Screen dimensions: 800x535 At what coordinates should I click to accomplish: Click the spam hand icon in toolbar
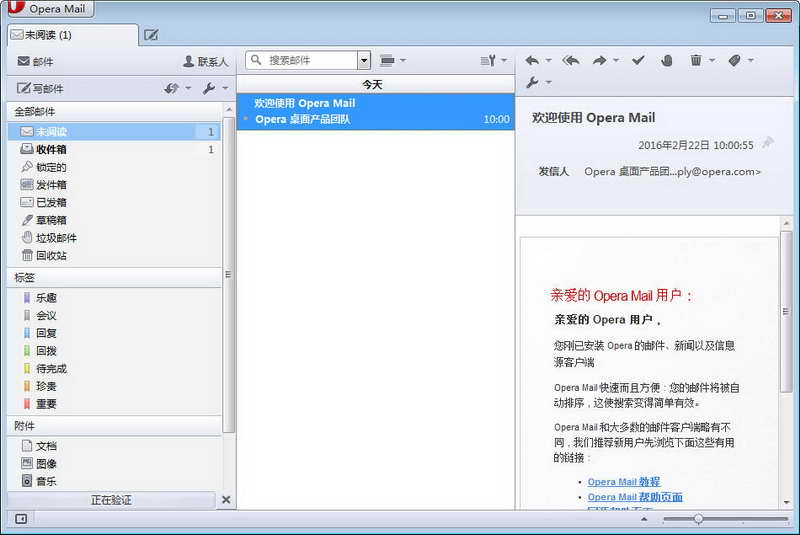666,60
